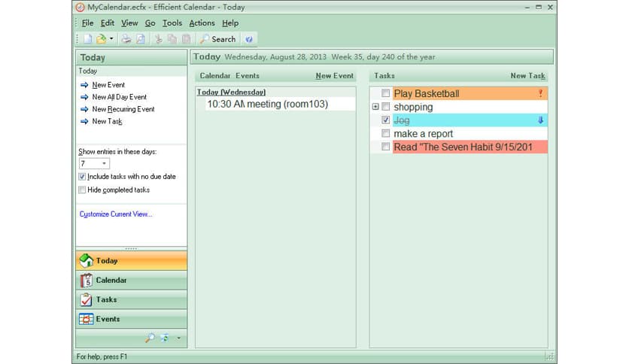Viewport: 629px width, 364px height.
Task: Click the Today (Wednesday) heading
Action: 231,93
